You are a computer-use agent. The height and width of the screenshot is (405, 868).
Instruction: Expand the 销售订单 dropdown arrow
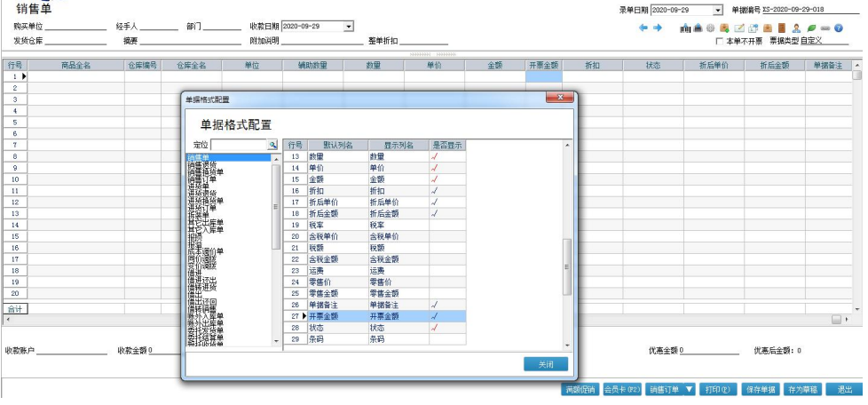click(x=690, y=389)
